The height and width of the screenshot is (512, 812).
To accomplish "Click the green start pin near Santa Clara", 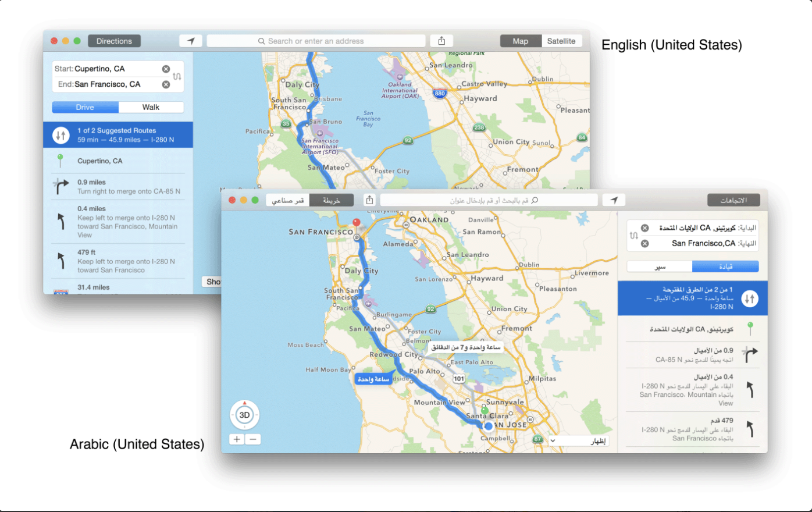I will (x=485, y=411).
